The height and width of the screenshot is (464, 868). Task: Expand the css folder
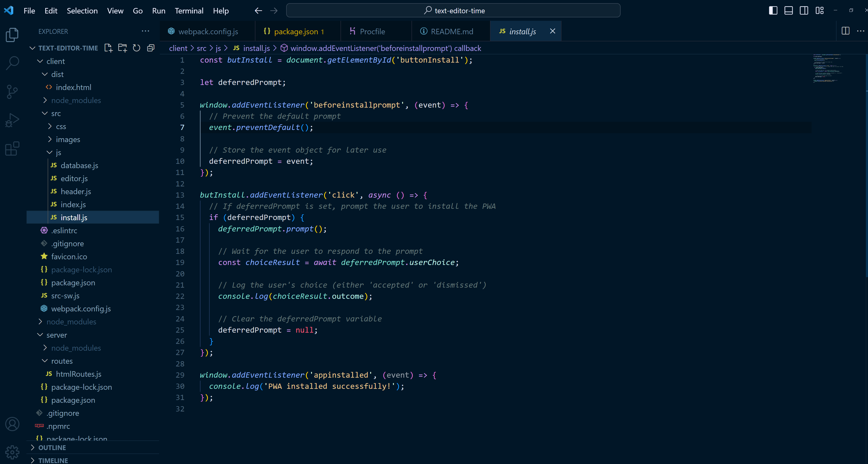[x=93, y=126]
